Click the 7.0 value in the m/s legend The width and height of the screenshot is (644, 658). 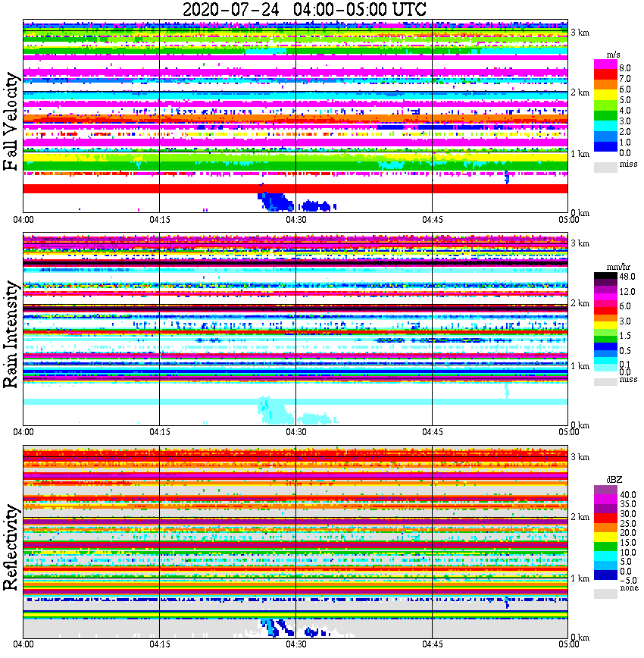click(x=625, y=79)
